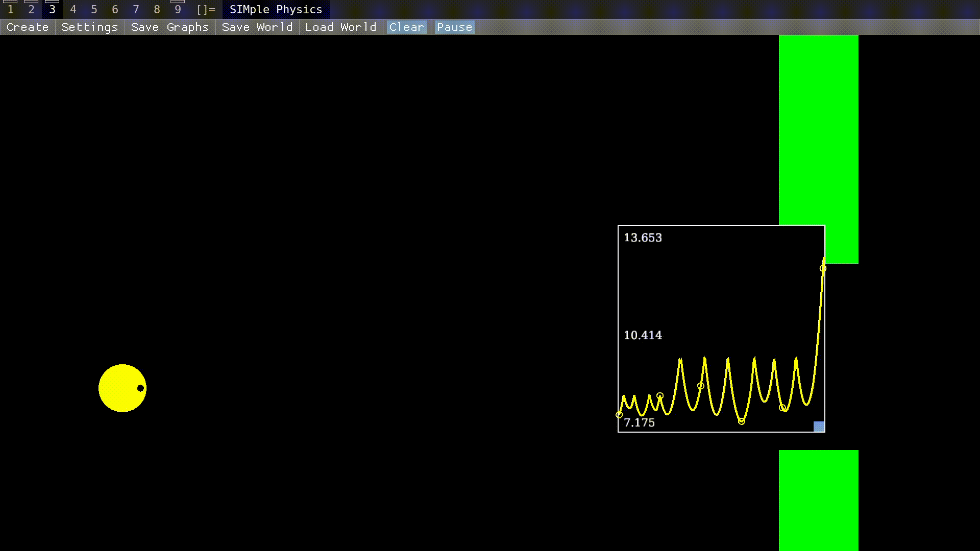This screenshot has height=551, width=980.
Task: Click the SIMple Physics window title
Action: (x=276, y=10)
